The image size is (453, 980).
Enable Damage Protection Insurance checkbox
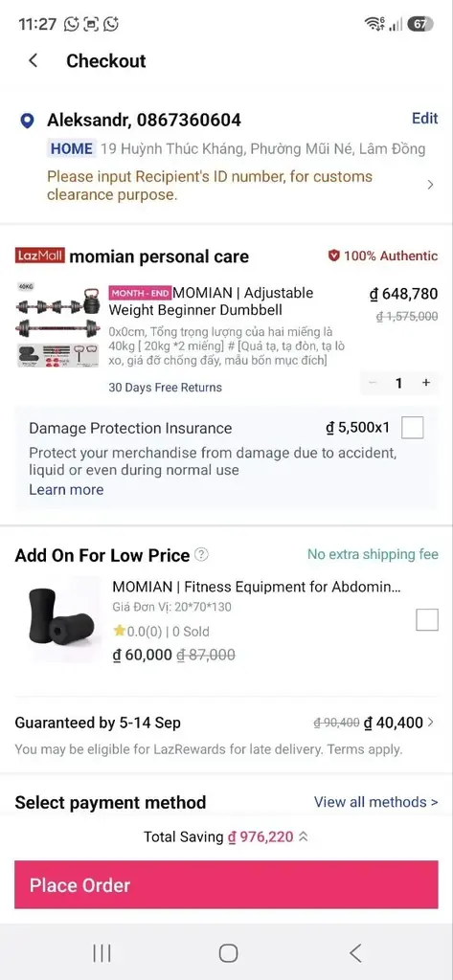click(413, 428)
